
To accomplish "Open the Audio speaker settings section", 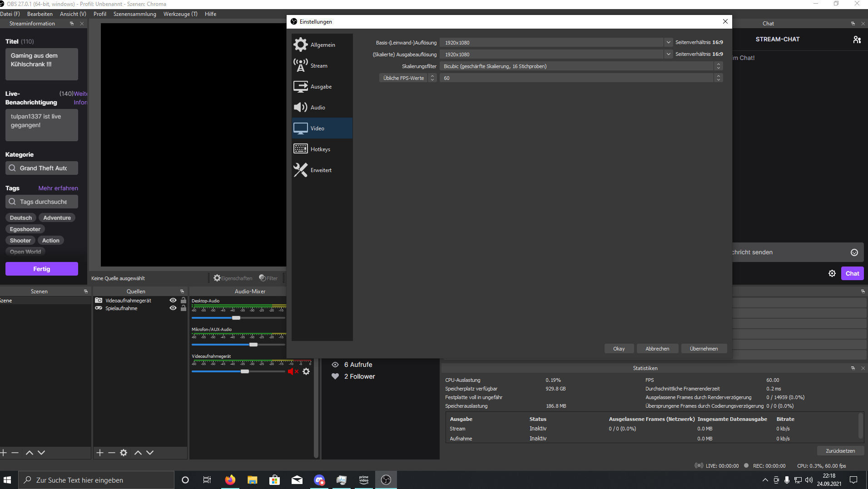I will (x=300, y=107).
